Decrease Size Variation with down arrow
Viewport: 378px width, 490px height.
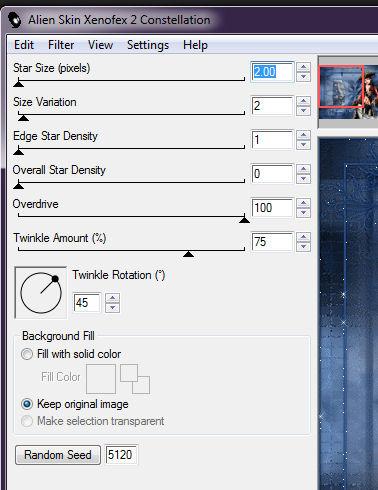point(303,111)
